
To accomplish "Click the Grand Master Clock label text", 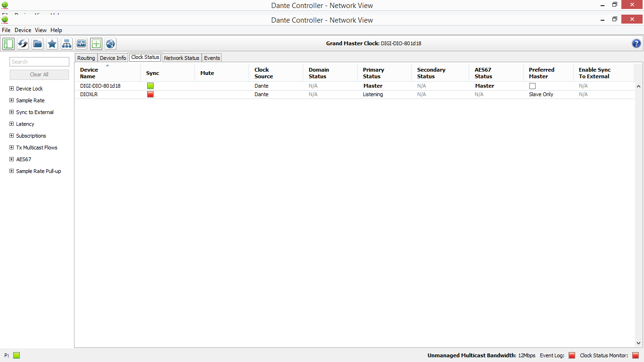I will click(x=353, y=43).
